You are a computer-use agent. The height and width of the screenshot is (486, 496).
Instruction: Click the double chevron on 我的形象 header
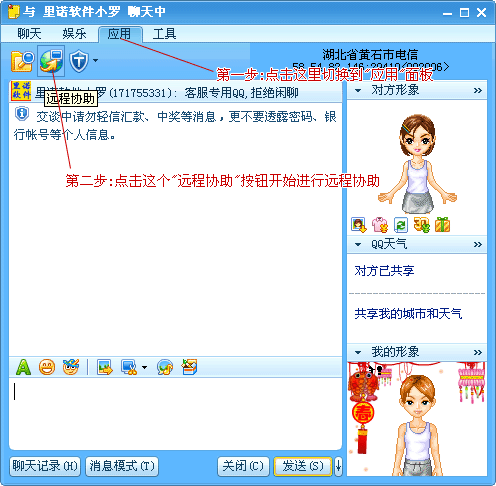pyautogui.click(x=478, y=353)
